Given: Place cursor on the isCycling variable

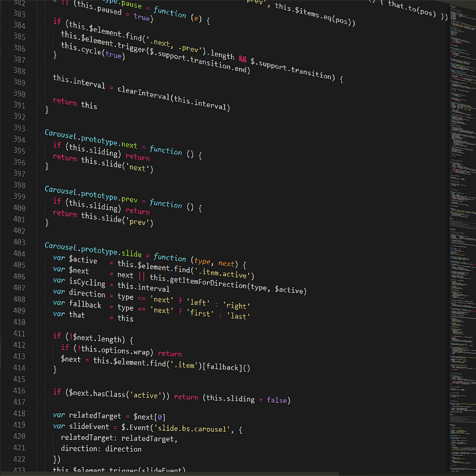Looking at the screenshot, I should tap(87, 282).
